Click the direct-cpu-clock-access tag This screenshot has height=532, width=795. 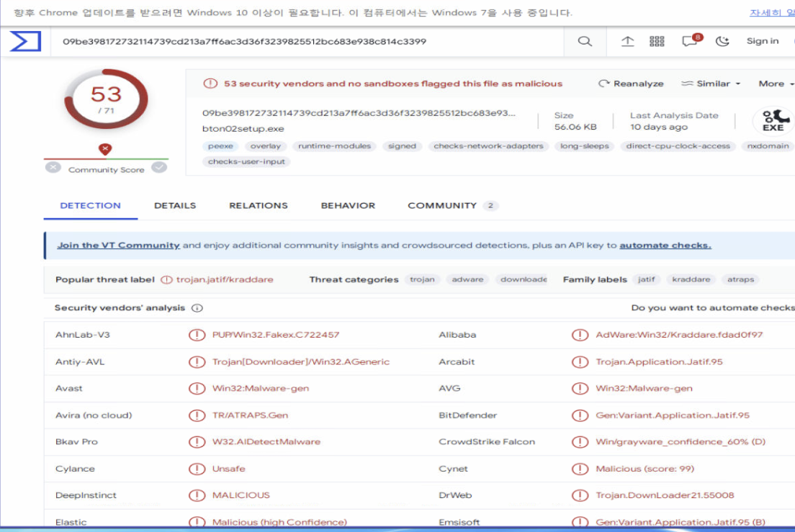click(x=678, y=146)
